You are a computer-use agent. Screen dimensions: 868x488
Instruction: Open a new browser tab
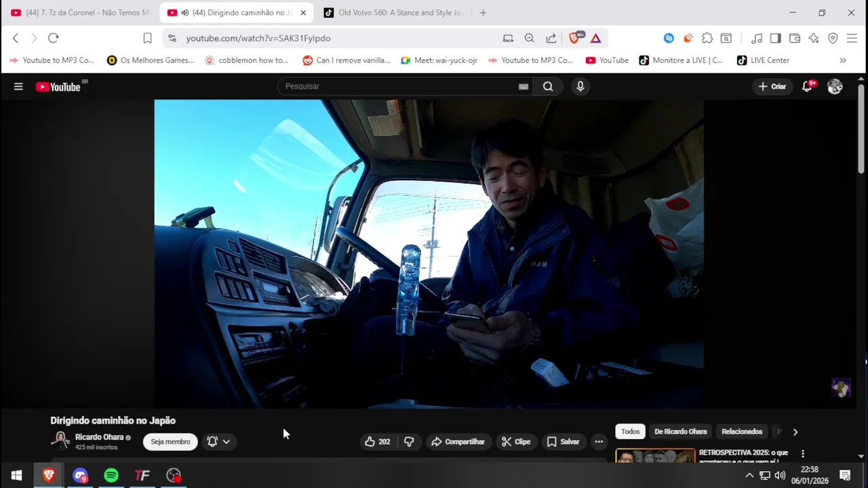[483, 12]
